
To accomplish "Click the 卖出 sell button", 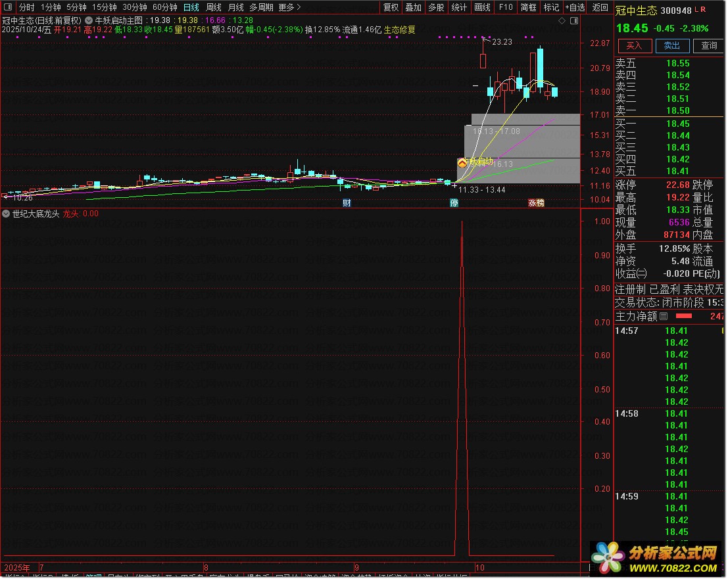I will (x=672, y=45).
